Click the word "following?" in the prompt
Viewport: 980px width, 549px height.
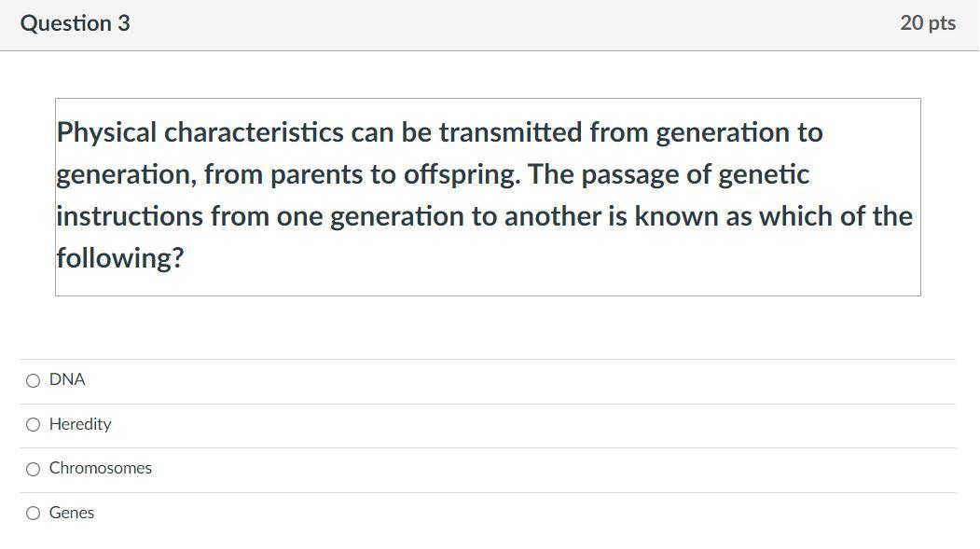(x=120, y=257)
